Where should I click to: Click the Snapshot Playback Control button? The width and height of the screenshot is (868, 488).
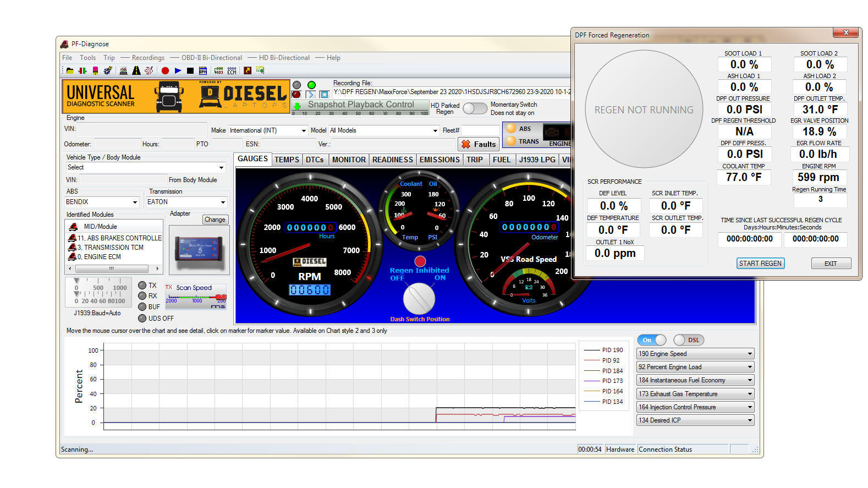[361, 105]
